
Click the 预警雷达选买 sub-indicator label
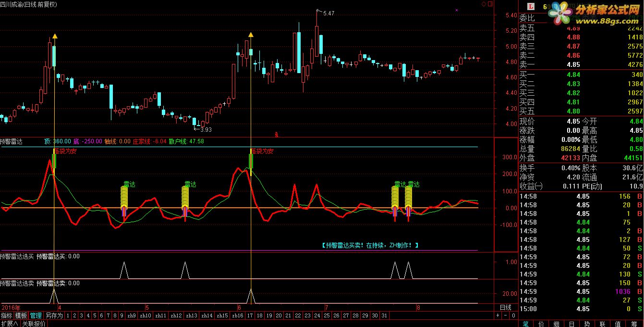coord(17,256)
